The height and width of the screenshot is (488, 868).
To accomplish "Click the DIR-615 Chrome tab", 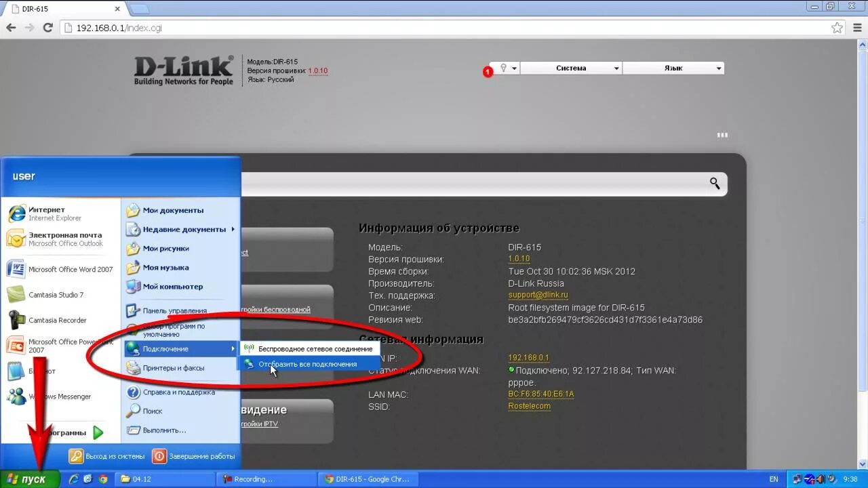I will 64,9.
